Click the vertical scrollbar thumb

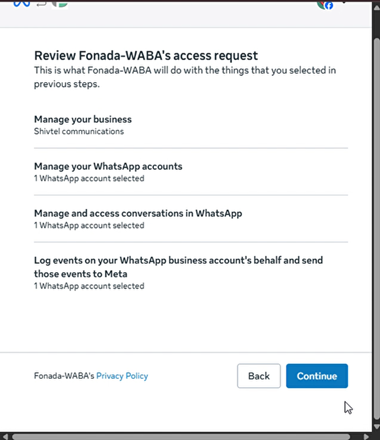(x=376, y=228)
